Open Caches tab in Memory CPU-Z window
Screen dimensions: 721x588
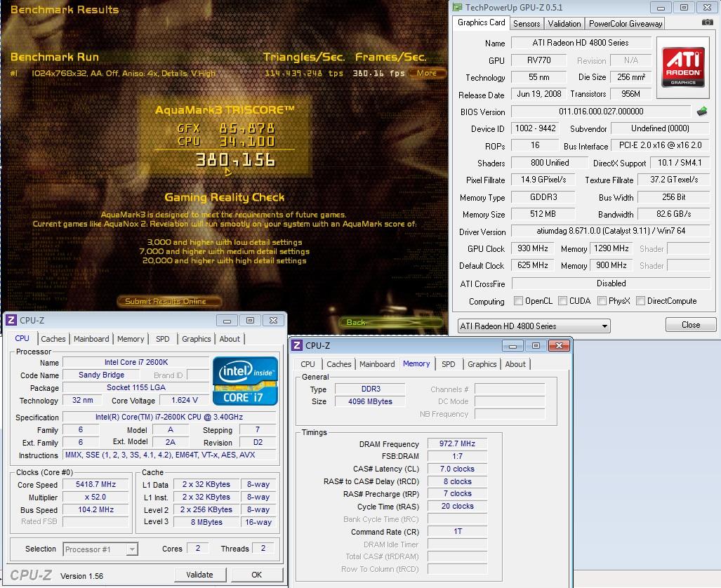pos(339,364)
